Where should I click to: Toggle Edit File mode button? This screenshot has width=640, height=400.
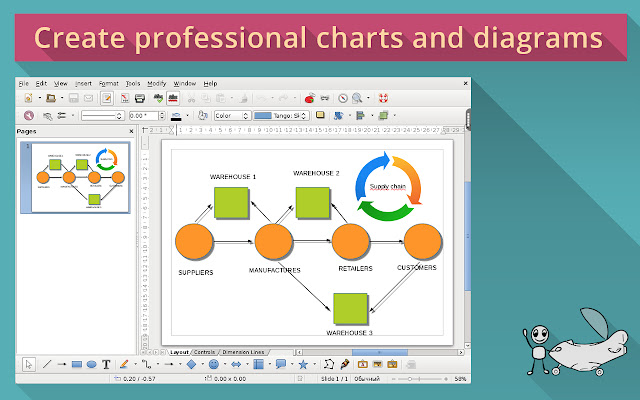tap(107, 98)
